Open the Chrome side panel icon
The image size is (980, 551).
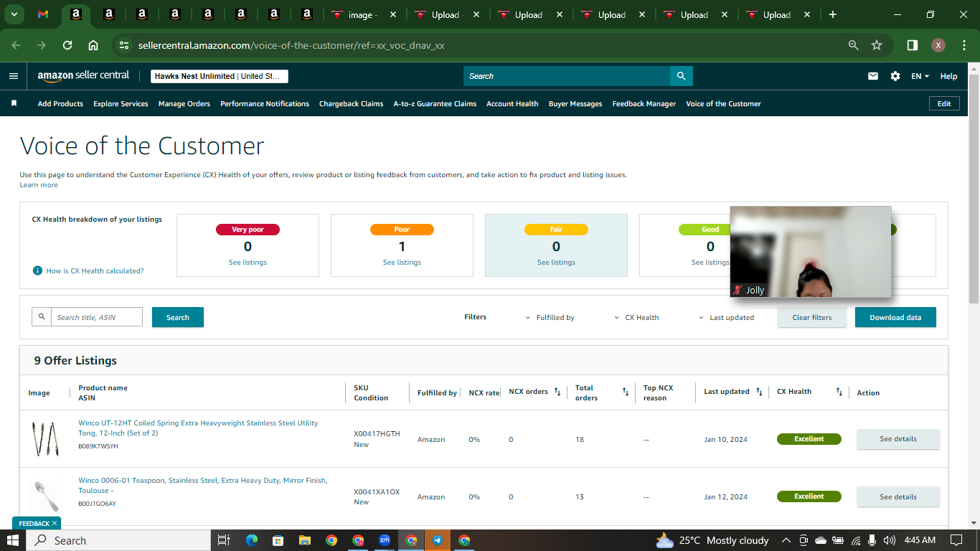pos(913,45)
